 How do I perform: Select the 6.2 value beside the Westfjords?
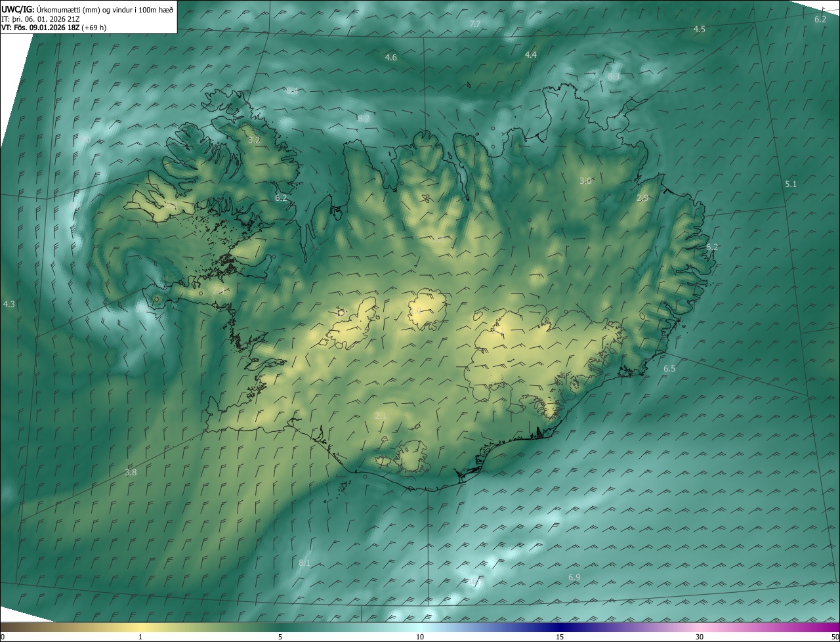pos(281,198)
